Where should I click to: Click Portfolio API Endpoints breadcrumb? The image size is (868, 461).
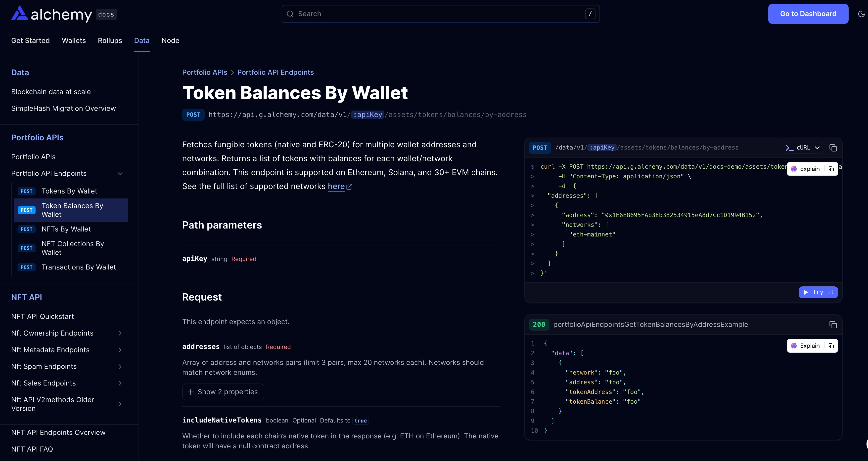point(275,72)
